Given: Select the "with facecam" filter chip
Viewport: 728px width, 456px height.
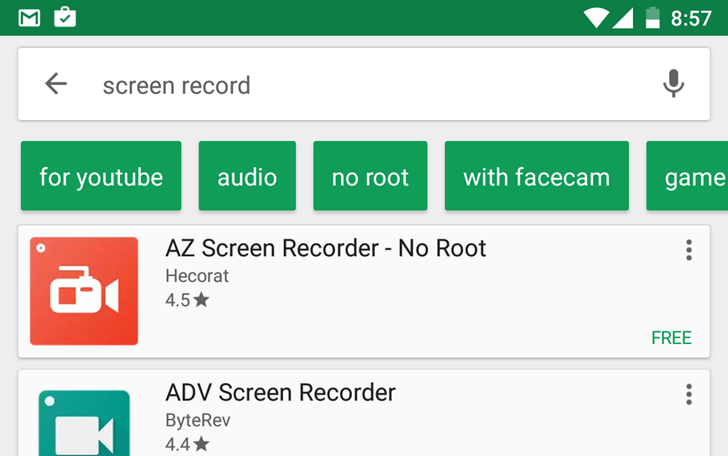Looking at the screenshot, I should [537, 176].
